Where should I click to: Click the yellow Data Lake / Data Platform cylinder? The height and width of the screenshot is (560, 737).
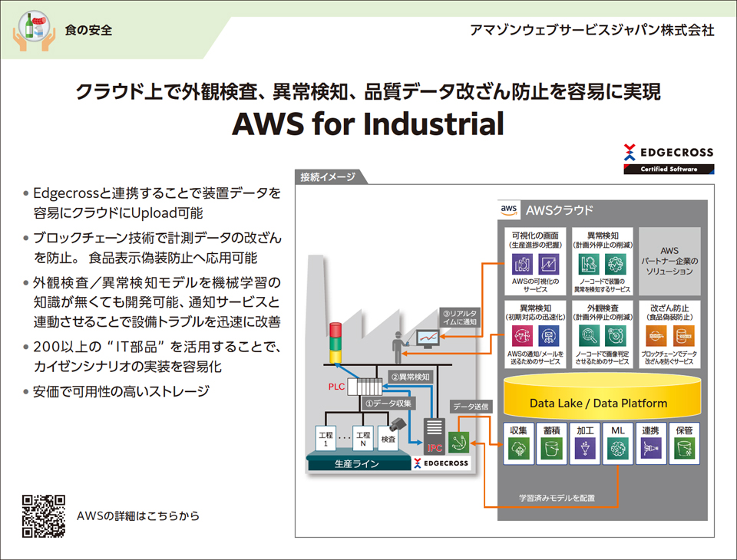(x=602, y=397)
